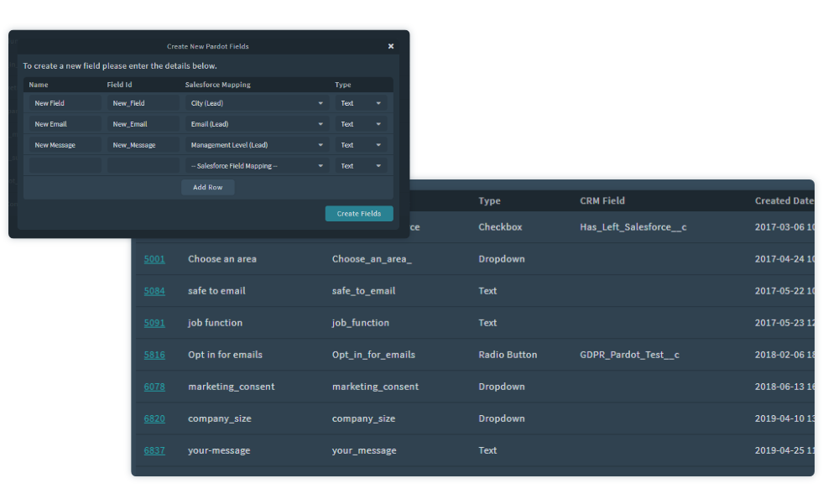The image size is (823, 504).
Task: Click the 'job function' name cell
Action: [x=216, y=323]
